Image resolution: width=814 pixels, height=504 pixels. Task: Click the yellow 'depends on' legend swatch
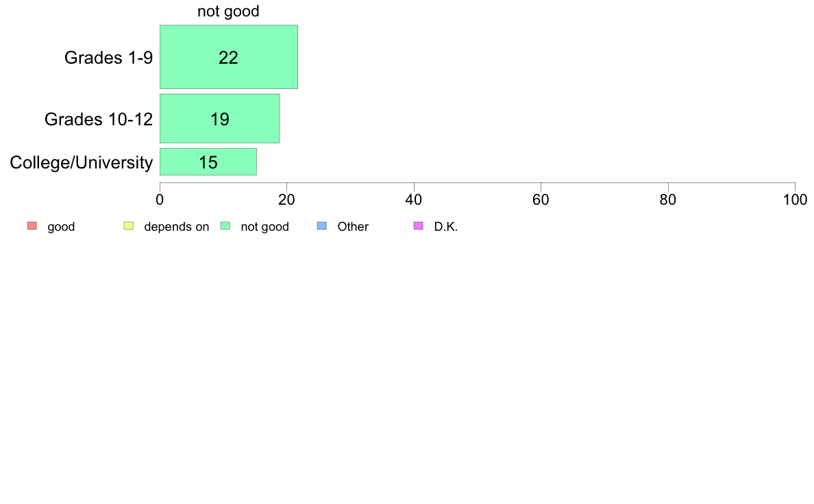tap(129, 226)
